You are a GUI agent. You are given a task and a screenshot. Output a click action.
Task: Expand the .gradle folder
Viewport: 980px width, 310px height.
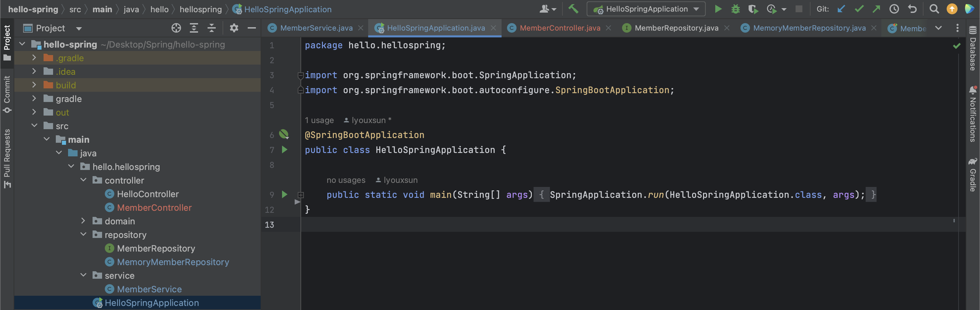click(34, 58)
